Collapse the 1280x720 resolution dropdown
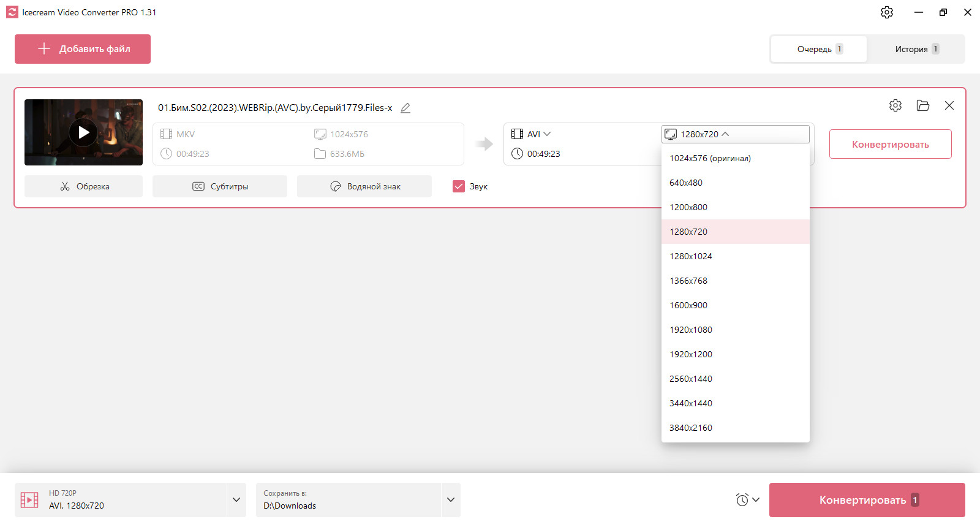Screen dimensions: 980x527 tap(736, 134)
